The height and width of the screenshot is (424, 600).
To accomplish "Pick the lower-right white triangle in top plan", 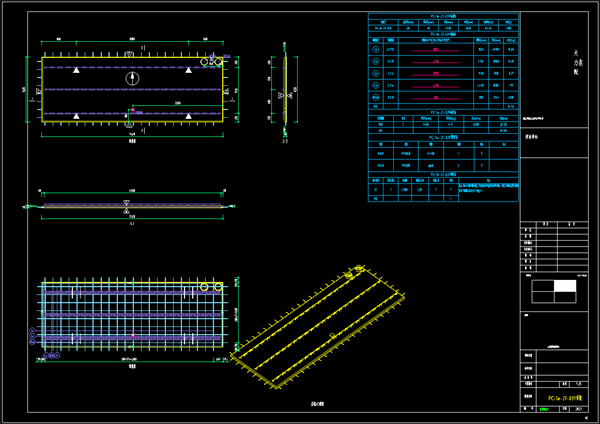I will [189, 116].
